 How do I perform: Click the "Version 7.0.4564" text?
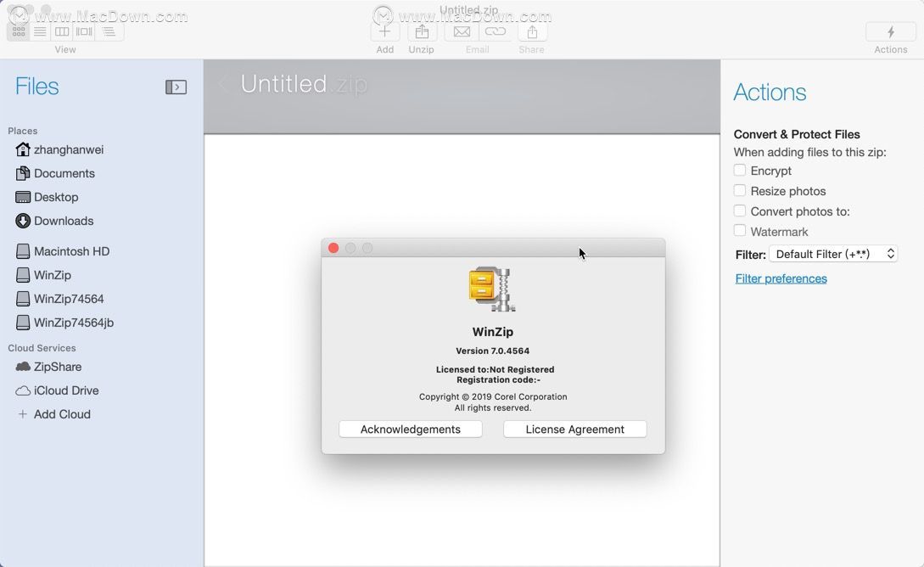[x=493, y=351]
